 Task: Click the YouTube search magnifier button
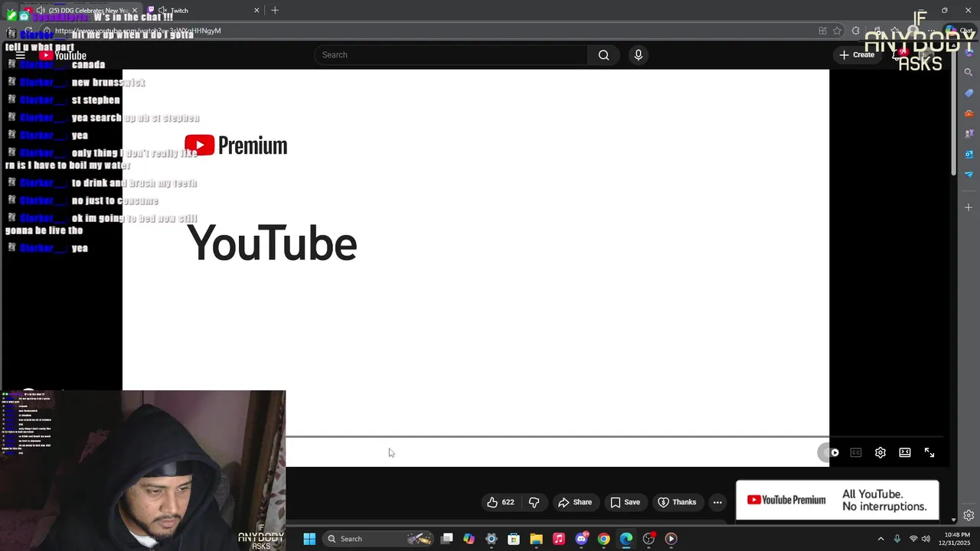click(x=603, y=55)
